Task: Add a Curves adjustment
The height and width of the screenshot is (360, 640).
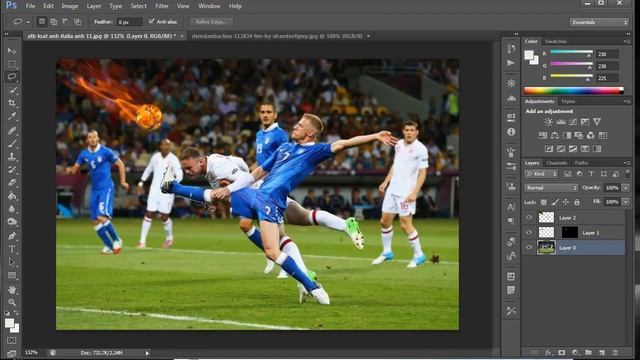Action: tap(573, 122)
